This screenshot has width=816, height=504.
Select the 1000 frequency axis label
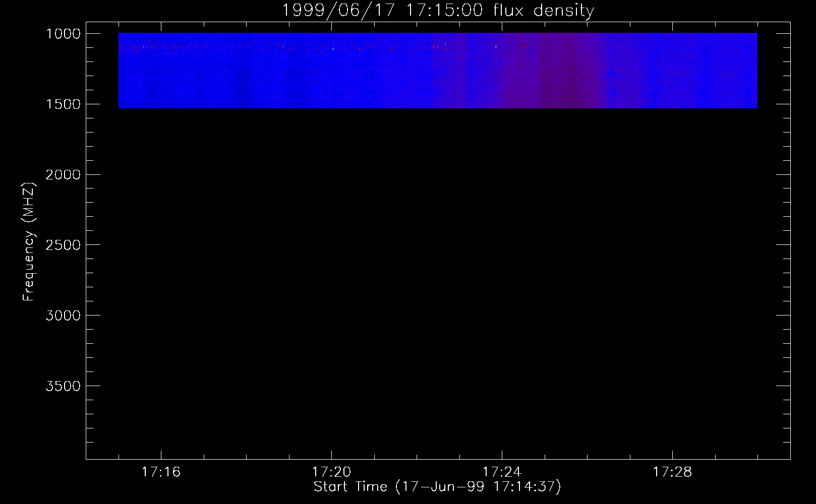coord(63,34)
